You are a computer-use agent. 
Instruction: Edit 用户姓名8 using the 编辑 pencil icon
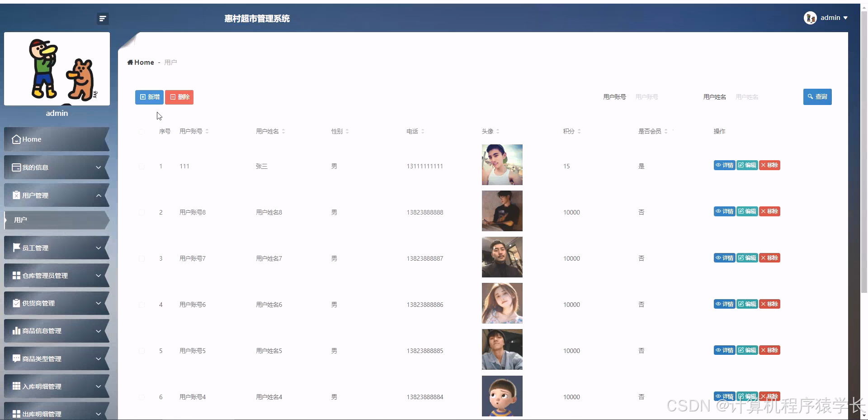coord(741,211)
